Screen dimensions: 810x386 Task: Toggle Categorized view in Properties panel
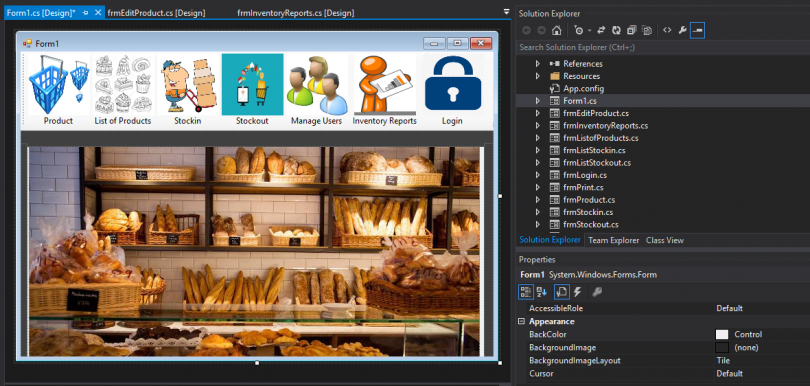pyautogui.click(x=526, y=292)
